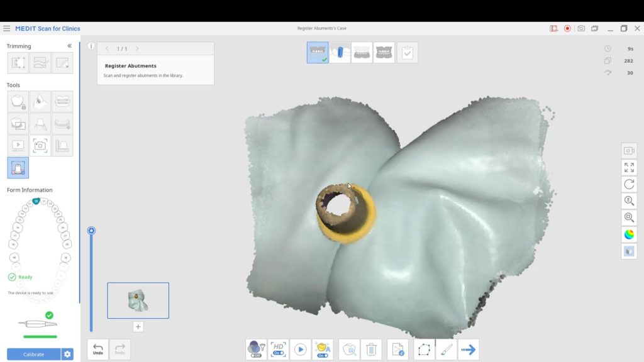Screen dimensions: 644x362
Task: Proceed to next step with blue arrow
Action: (x=468, y=349)
